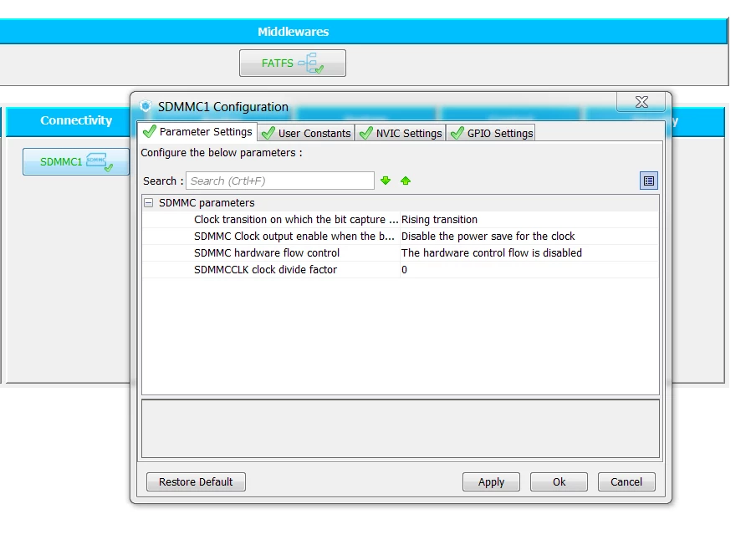Click the Cancel button
751x560 pixels.
click(626, 482)
